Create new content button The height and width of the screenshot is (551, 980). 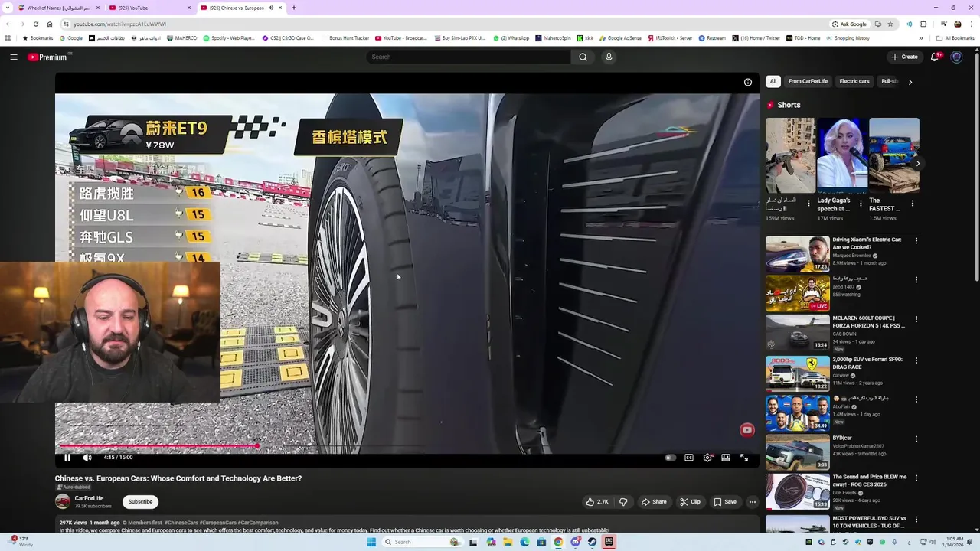point(904,57)
